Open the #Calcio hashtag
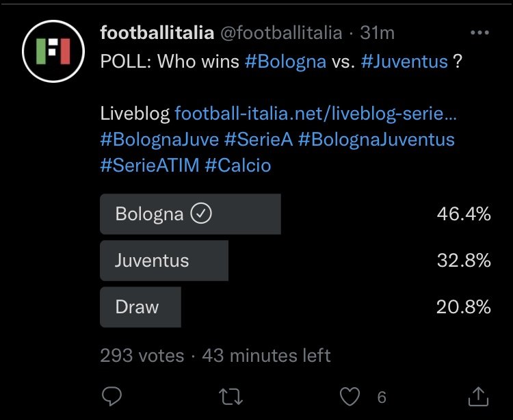513x420 pixels. tap(238, 165)
